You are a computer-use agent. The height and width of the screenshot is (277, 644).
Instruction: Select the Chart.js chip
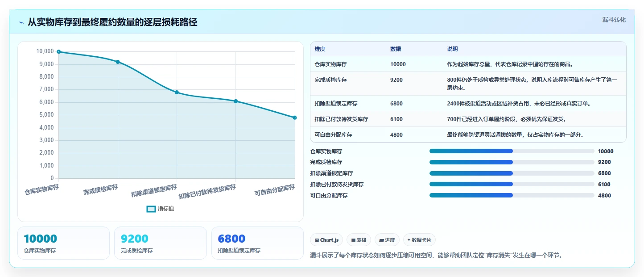coord(326,240)
